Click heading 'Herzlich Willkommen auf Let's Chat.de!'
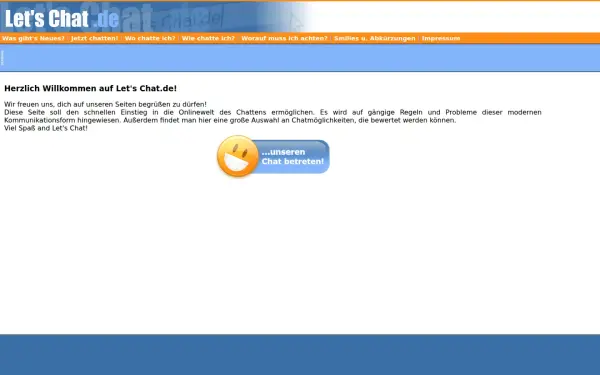 click(x=90, y=88)
